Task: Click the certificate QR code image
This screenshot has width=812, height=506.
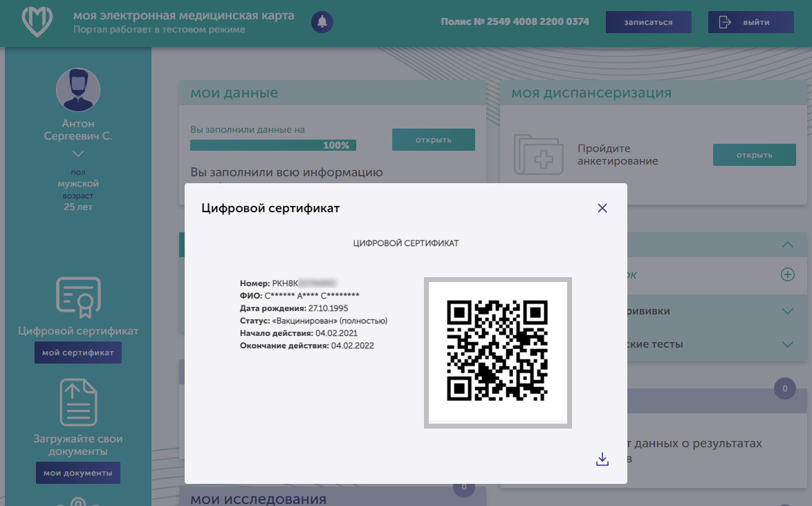Action: click(498, 353)
